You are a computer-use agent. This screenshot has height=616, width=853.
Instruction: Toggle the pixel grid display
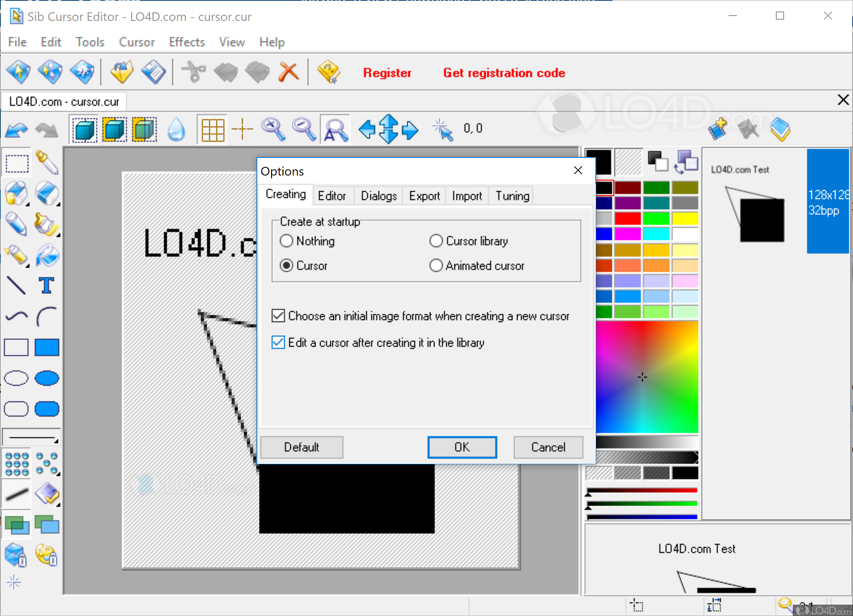(212, 129)
